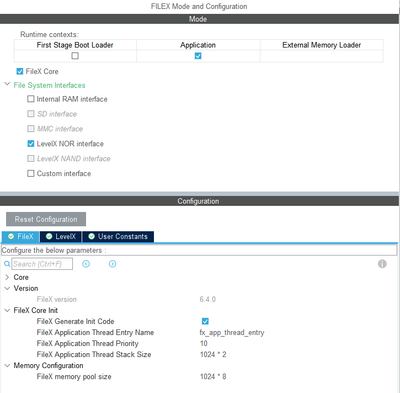Toggle FileX Generate Init Code checkbox

(205, 321)
